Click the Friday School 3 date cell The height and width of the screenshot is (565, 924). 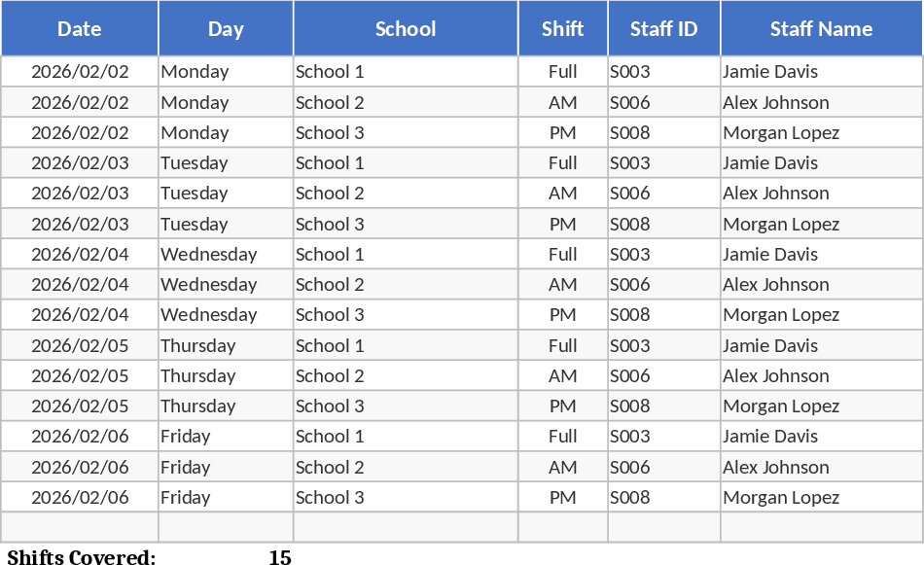pyautogui.click(x=80, y=497)
